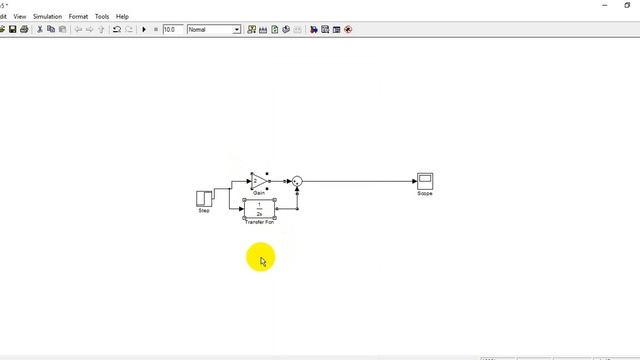The height and width of the screenshot is (360, 640).
Task: Open the Help menu
Action: click(x=122, y=16)
